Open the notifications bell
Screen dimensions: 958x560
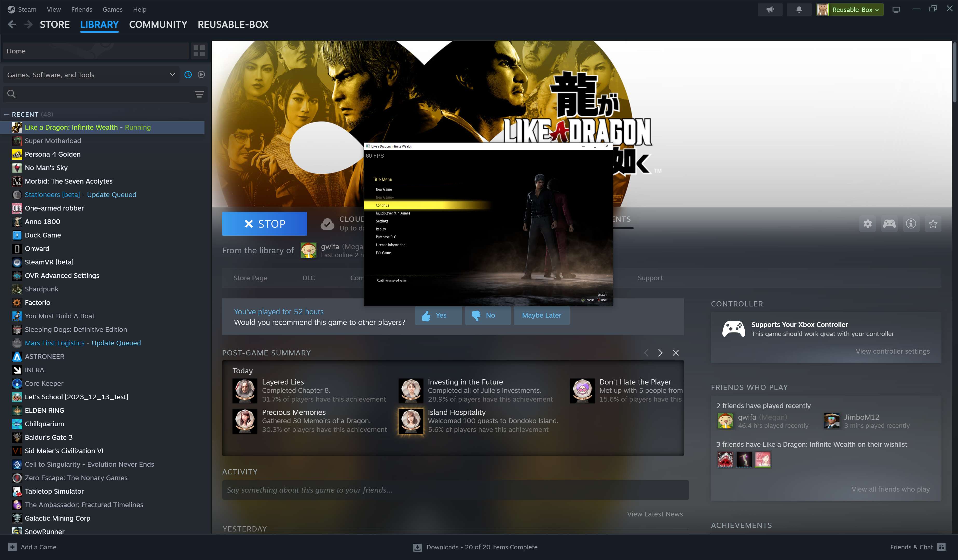pyautogui.click(x=799, y=10)
